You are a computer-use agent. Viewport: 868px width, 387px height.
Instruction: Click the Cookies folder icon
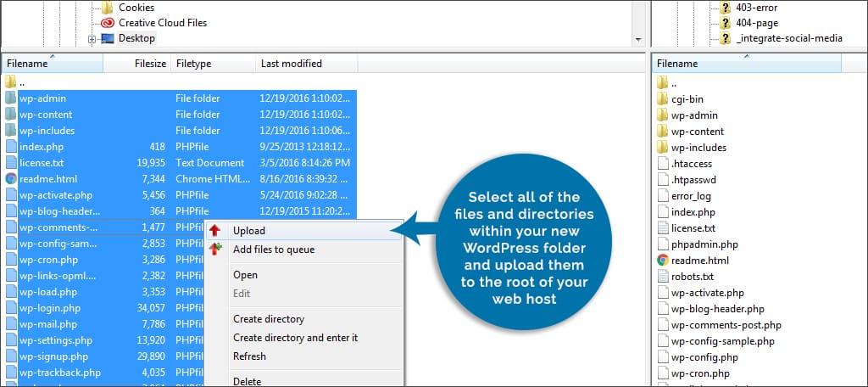click(x=108, y=8)
